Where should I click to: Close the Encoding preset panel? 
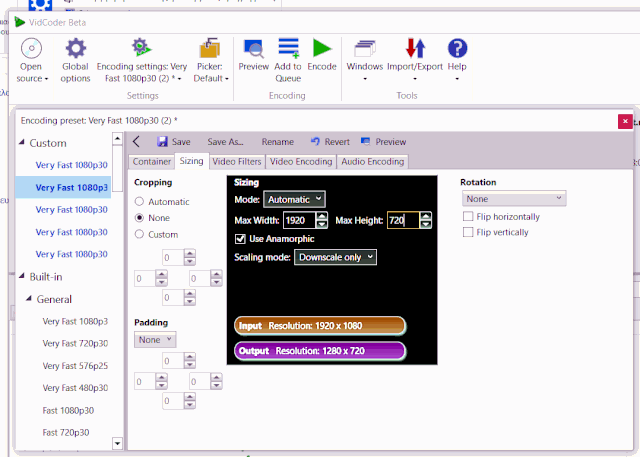[x=625, y=121]
